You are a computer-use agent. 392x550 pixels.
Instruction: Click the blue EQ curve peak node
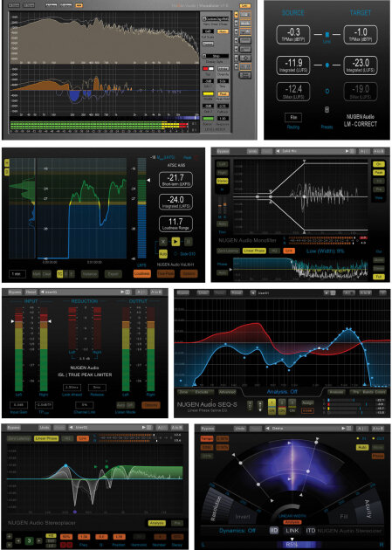(x=348, y=328)
